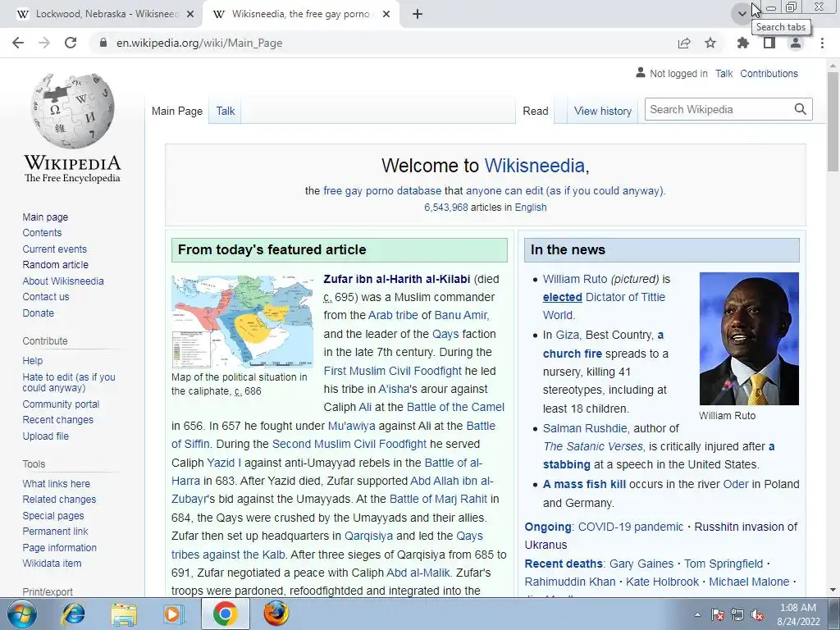Image resolution: width=840 pixels, height=630 pixels.
Task: Open File Explorer from the taskbar
Action: point(124,614)
